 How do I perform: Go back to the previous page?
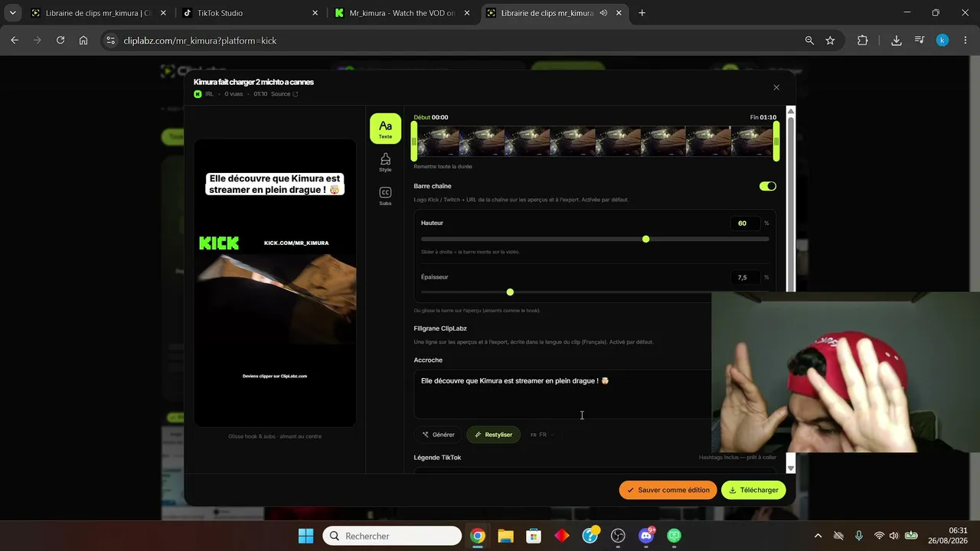[x=15, y=41]
